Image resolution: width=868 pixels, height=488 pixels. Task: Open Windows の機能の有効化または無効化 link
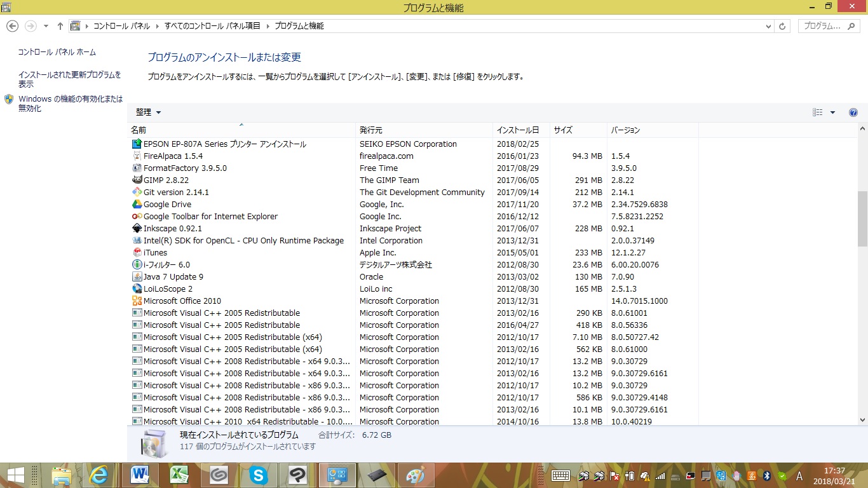70,104
